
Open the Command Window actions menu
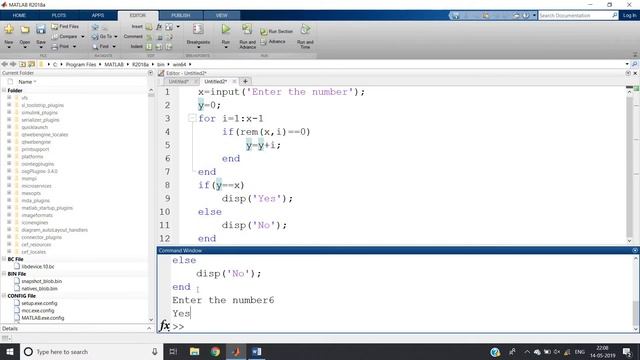(635, 250)
